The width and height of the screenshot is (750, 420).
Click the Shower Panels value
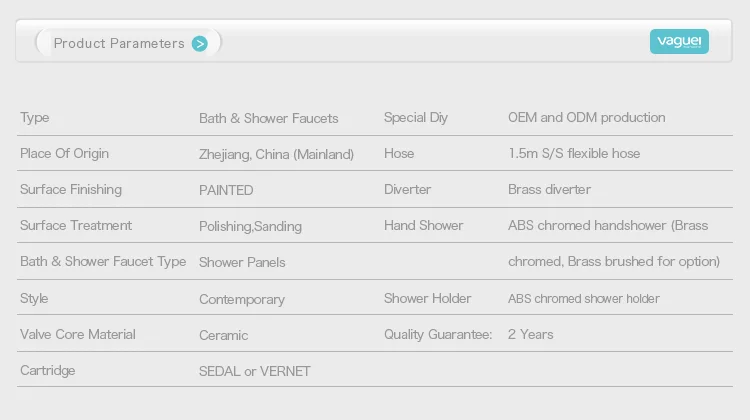pos(242,262)
